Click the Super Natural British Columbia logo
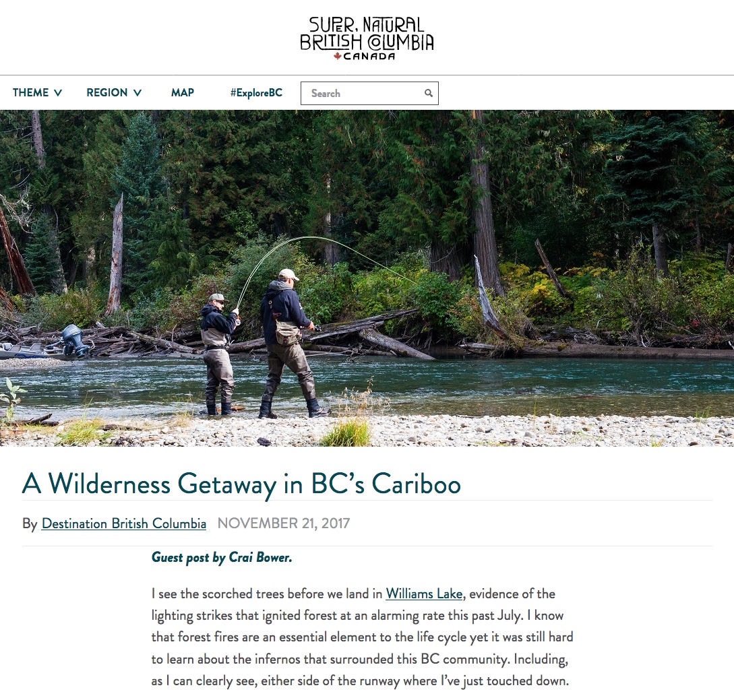This screenshot has height=700, width=734. [367, 39]
